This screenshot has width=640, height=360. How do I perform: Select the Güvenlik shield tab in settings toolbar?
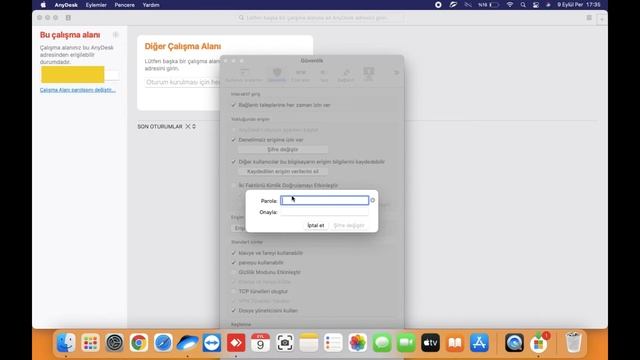pos(277,75)
